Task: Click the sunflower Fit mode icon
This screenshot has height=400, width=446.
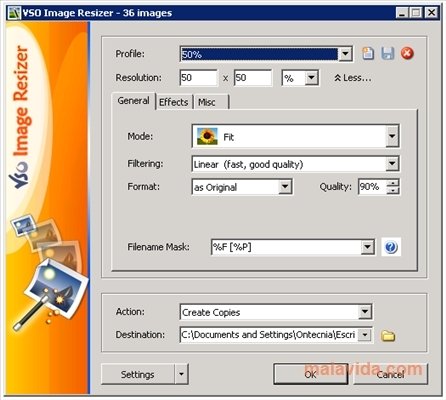Action: (x=207, y=136)
